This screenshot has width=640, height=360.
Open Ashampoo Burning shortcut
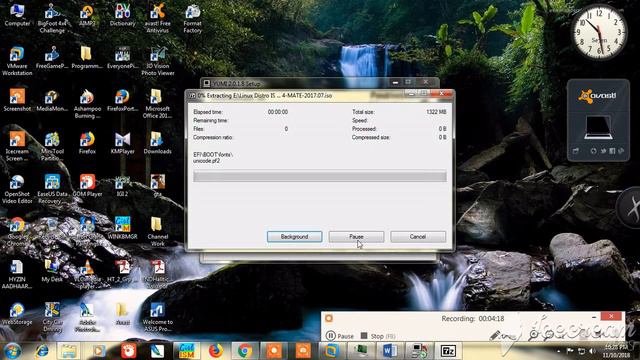(x=87, y=104)
